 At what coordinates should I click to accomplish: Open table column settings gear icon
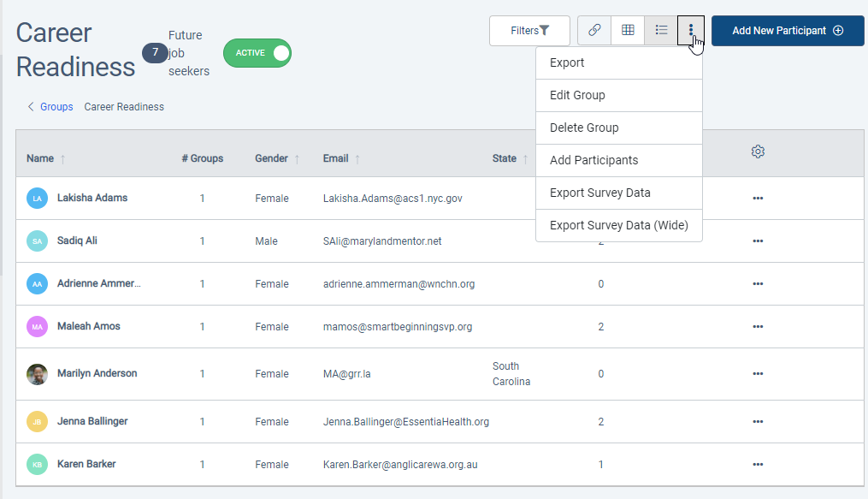[x=758, y=151]
